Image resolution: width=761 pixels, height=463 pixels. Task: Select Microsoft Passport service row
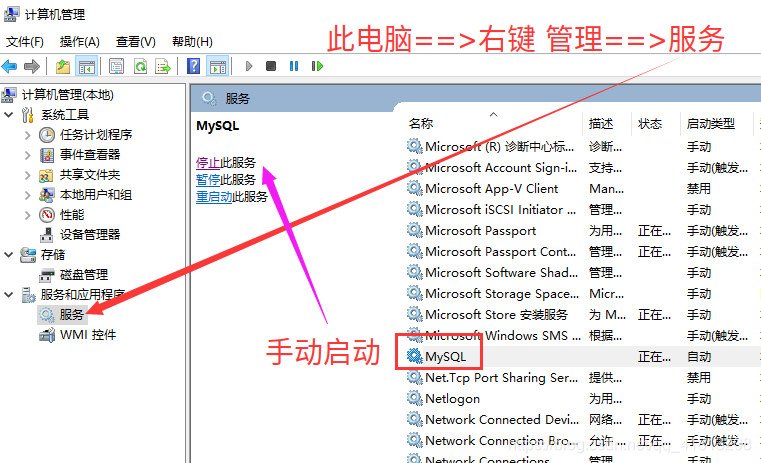click(x=582, y=231)
